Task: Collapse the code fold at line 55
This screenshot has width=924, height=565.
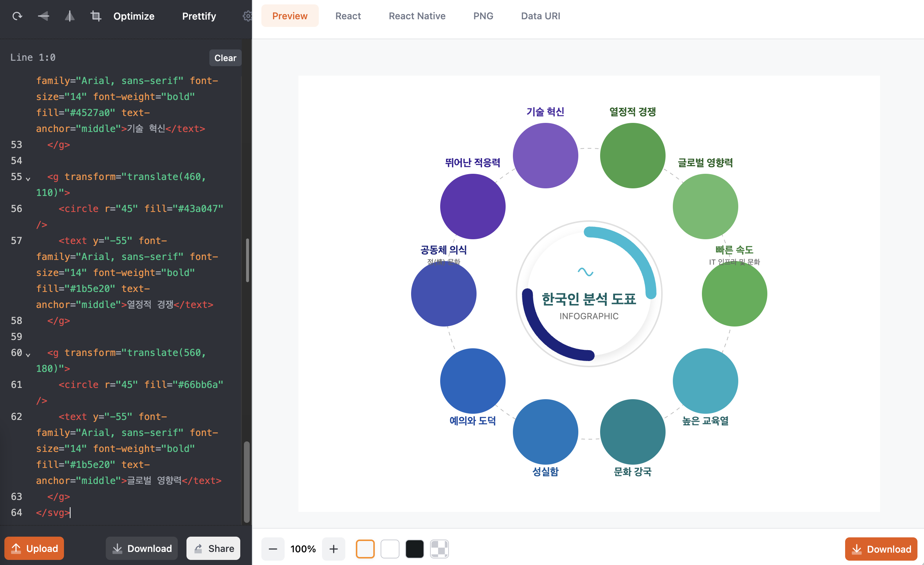Action: tap(28, 179)
